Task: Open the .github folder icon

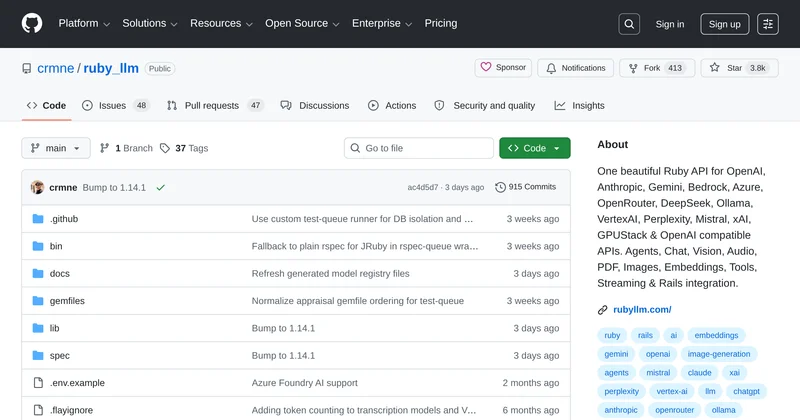Action: tap(38, 218)
